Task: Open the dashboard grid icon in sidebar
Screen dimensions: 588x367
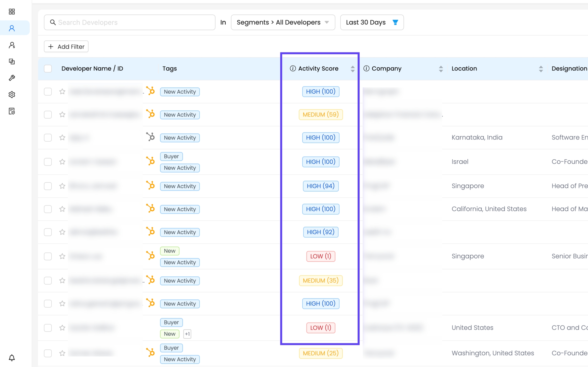Action: click(12, 11)
